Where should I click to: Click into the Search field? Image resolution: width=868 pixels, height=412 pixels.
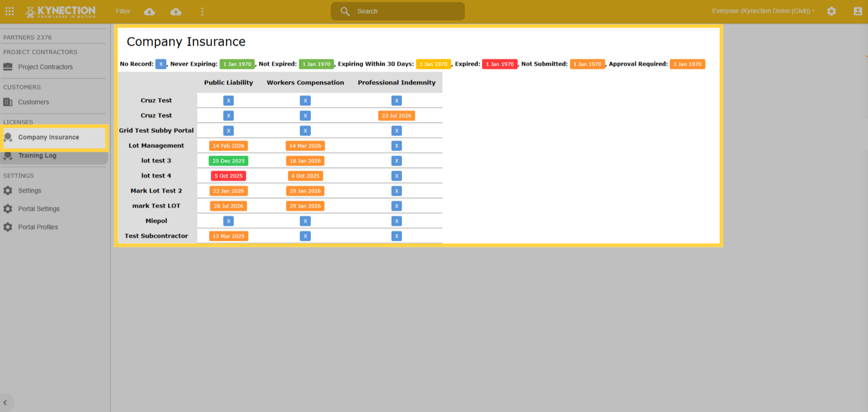click(x=397, y=11)
